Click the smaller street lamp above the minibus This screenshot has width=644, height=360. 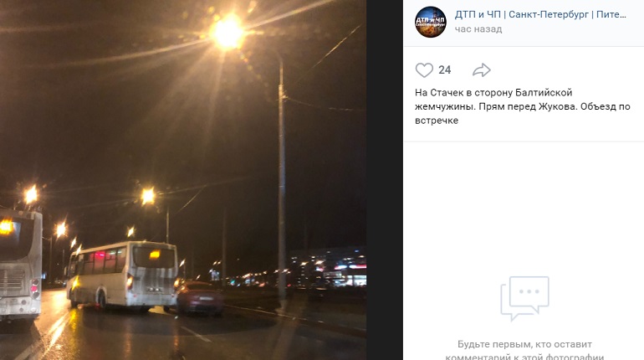click(148, 197)
